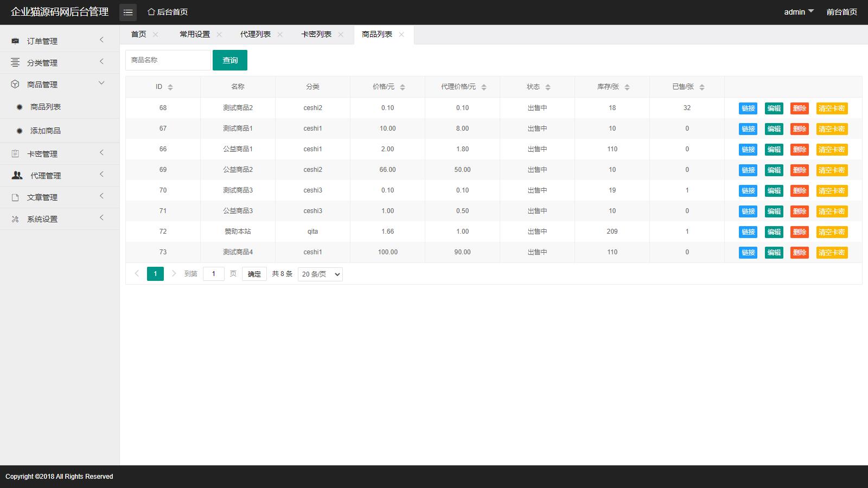The height and width of the screenshot is (488, 868).
Task: Open the 20 条/页 page size dropdown
Action: coord(320,274)
